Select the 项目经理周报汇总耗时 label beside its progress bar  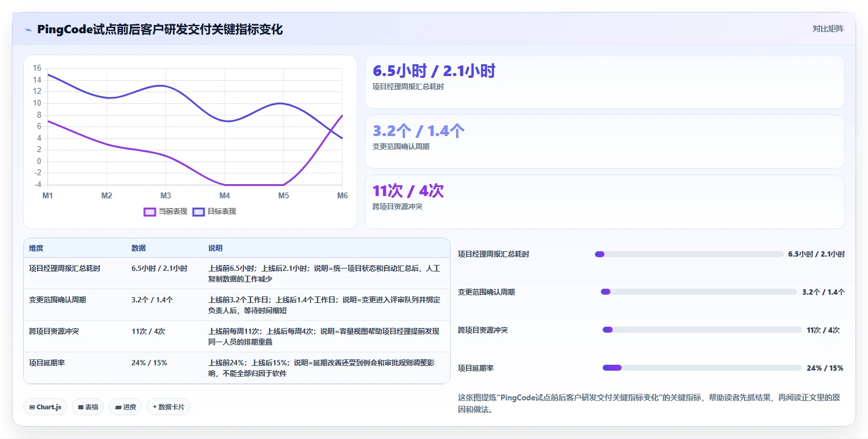click(x=493, y=254)
